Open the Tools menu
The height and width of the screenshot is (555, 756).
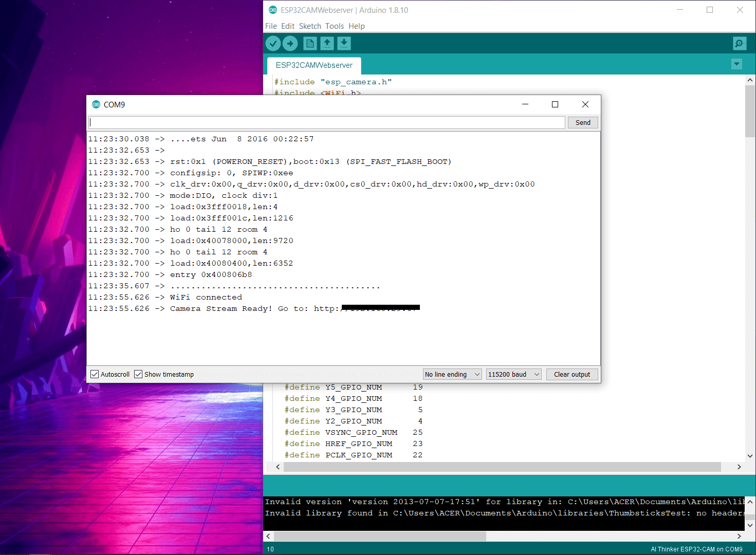[335, 26]
